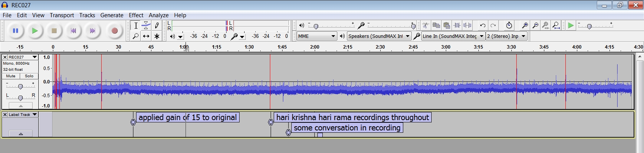This screenshot has height=153, width=644.
Task: Click the 'some conversation in recording' label
Action: 347,128
